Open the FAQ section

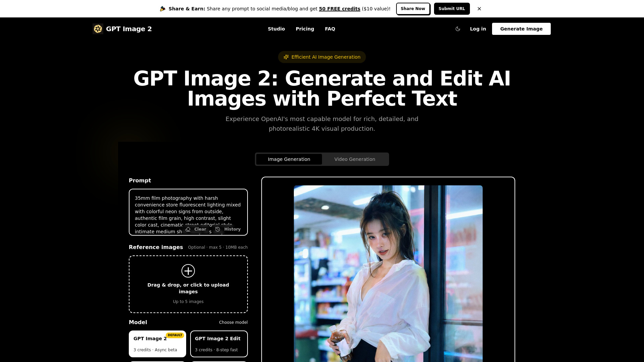click(x=330, y=29)
